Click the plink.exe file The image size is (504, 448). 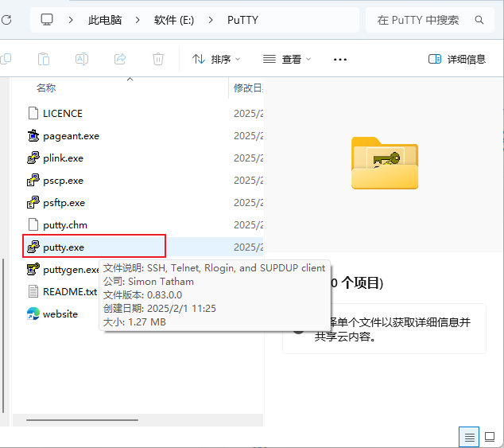(x=63, y=158)
